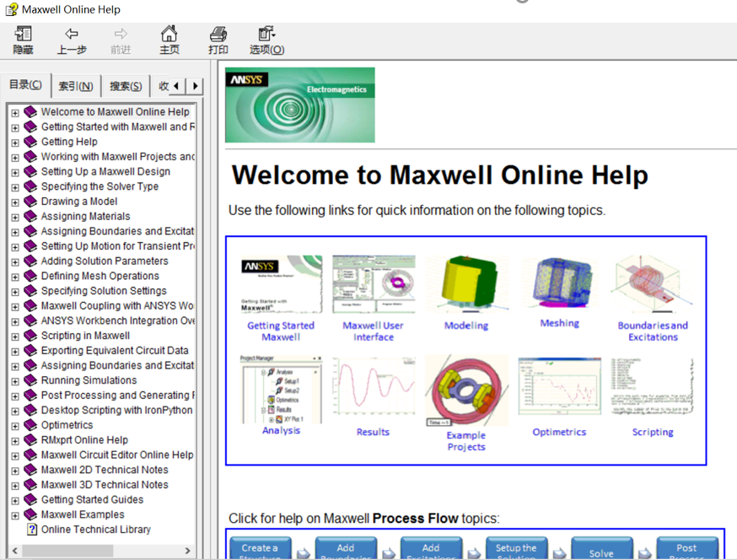
Task: Click the Example Projects motor thumbnail
Action: (x=466, y=390)
